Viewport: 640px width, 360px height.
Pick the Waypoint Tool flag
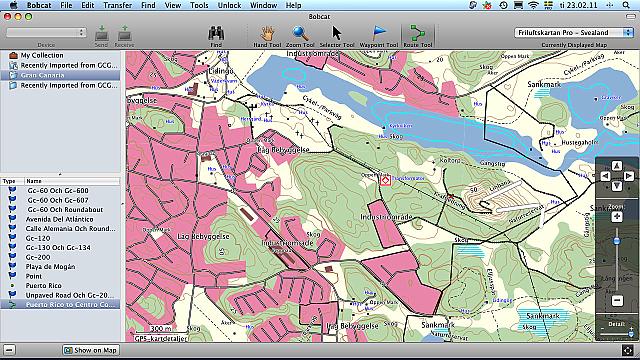(x=379, y=33)
